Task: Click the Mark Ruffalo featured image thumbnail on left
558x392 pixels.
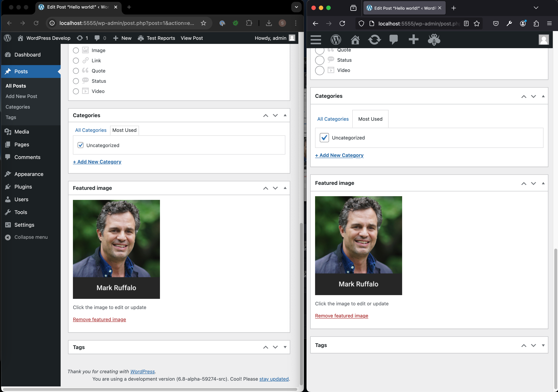Action: point(116,249)
